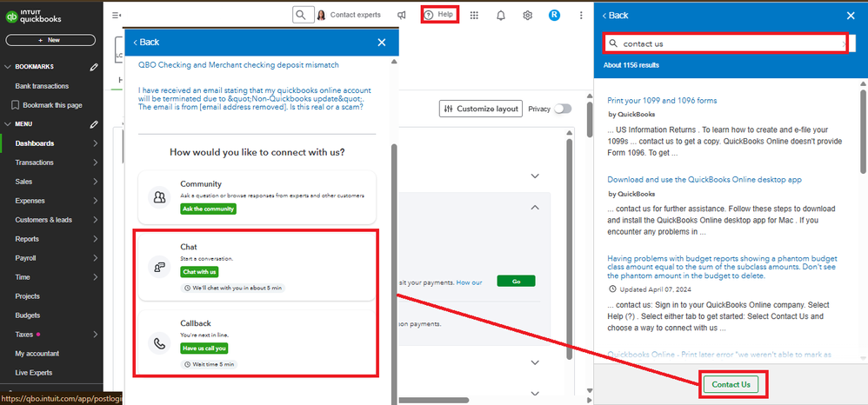Toggle the Privacy switch
The width and height of the screenshot is (868, 405).
tap(563, 109)
